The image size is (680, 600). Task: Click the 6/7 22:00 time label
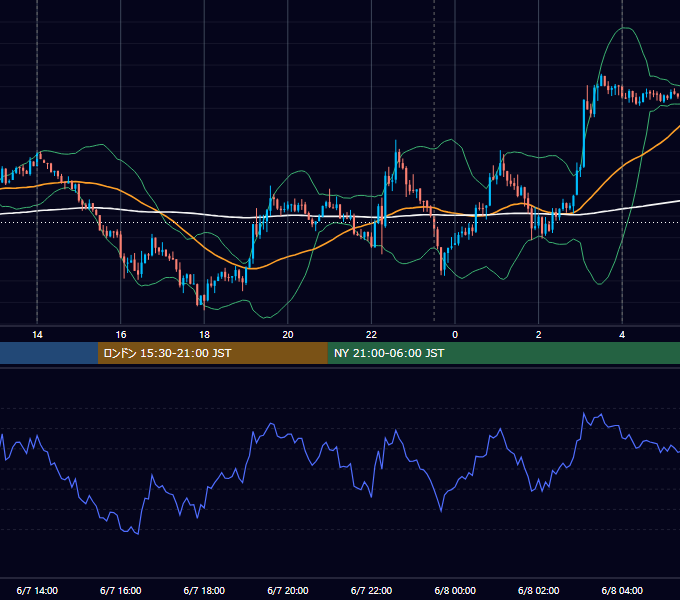[371, 590]
